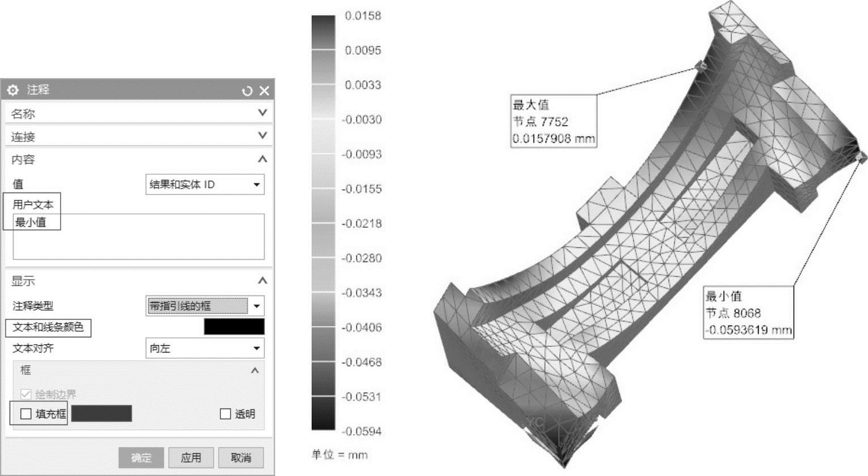Select the 最大值 annotation box for node 7752
The width and height of the screenshot is (868, 476).
click(554, 121)
